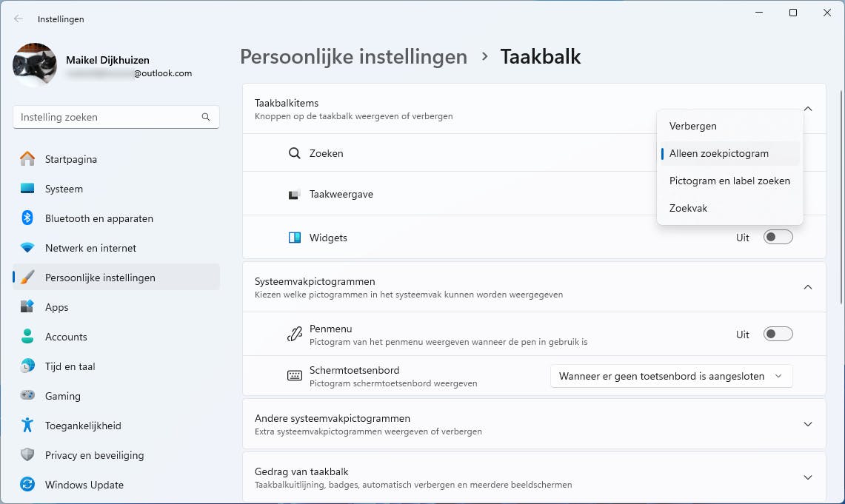Go to Persoonlijke instellingen breadcrumb link
Viewport: 845px width, 504px height.
(353, 57)
